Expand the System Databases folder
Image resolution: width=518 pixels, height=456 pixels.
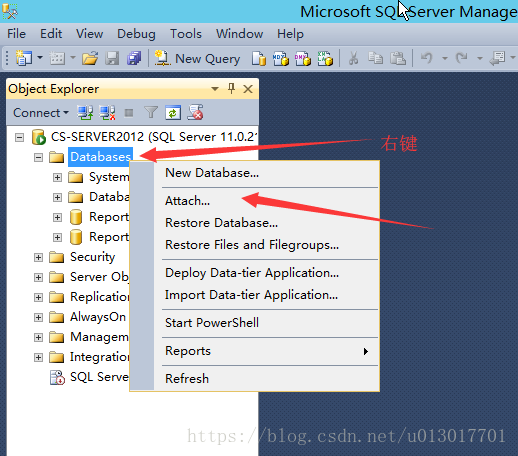(x=57, y=177)
